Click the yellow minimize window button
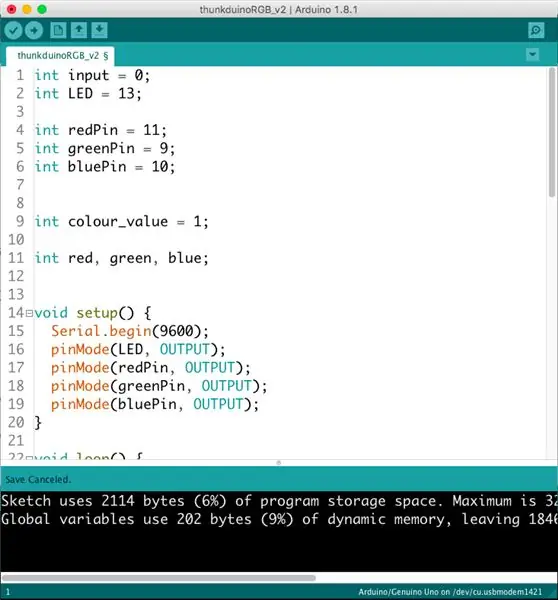 point(27,9)
